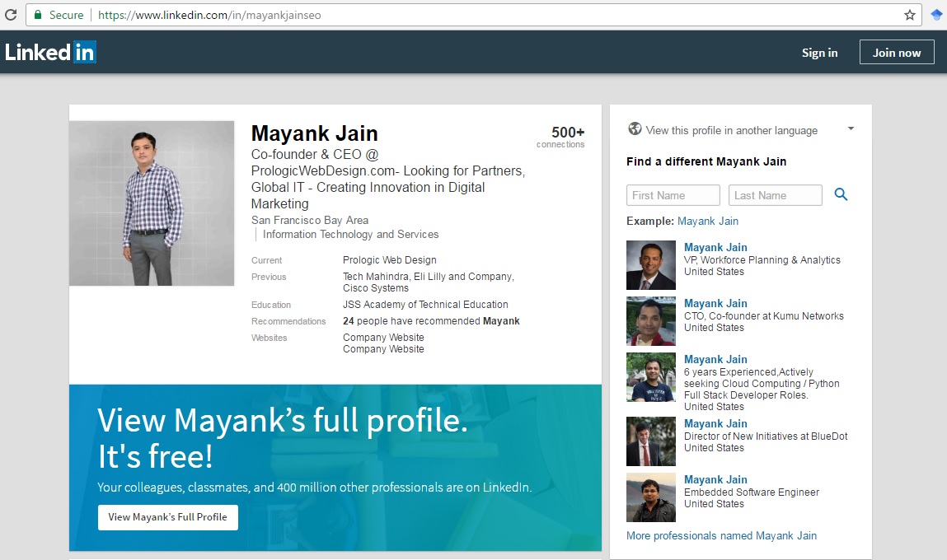This screenshot has width=947, height=560.
Task: Open the VP Workforce Planning Mayank Jain profile
Action: (x=715, y=247)
